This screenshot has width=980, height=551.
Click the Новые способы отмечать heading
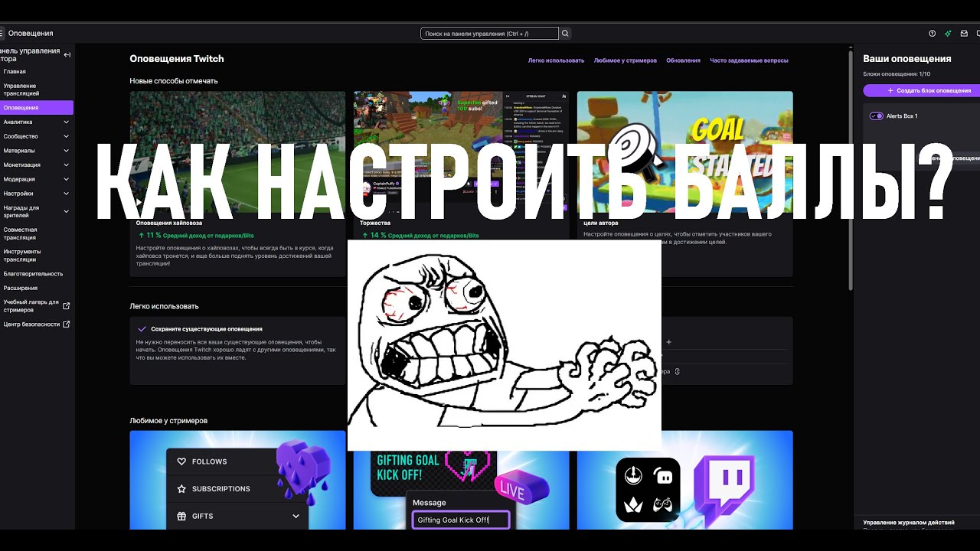coord(174,81)
